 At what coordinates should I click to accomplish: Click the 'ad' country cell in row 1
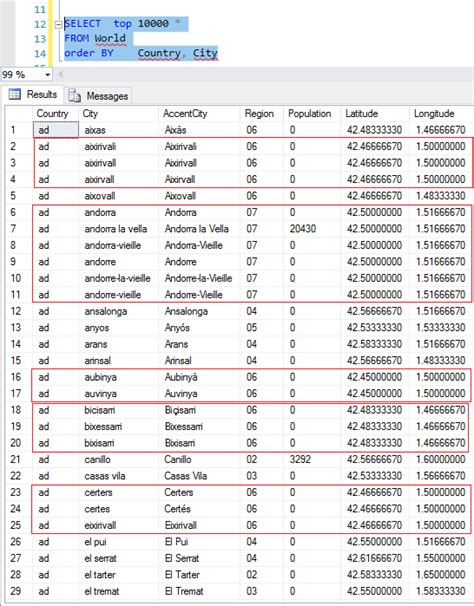(x=56, y=130)
